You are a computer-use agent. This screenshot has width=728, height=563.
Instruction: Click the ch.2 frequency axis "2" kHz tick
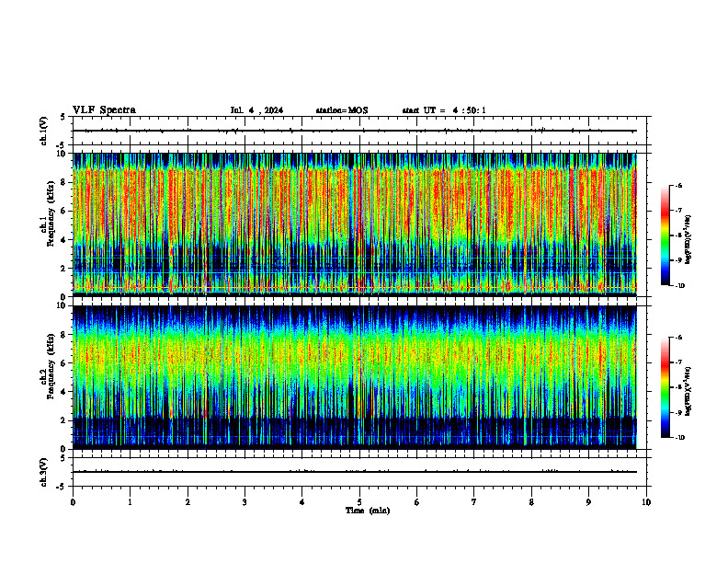pyautogui.click(x=65, y=420)
